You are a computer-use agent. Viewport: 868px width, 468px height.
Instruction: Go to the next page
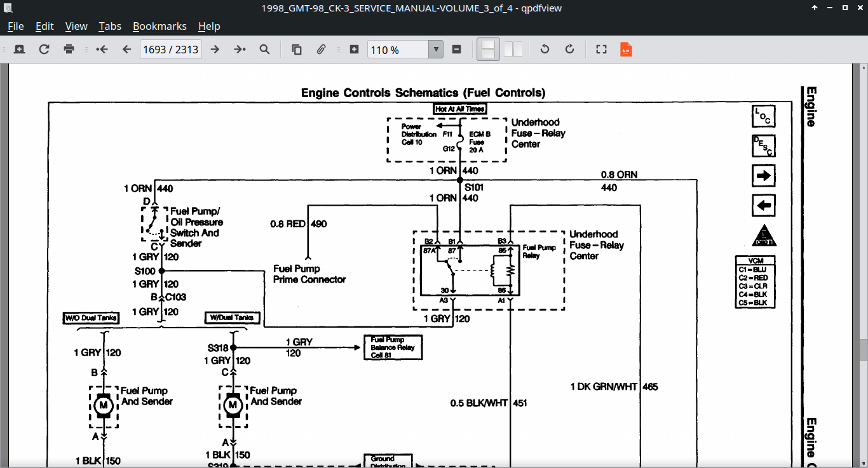tap(215, 50)
